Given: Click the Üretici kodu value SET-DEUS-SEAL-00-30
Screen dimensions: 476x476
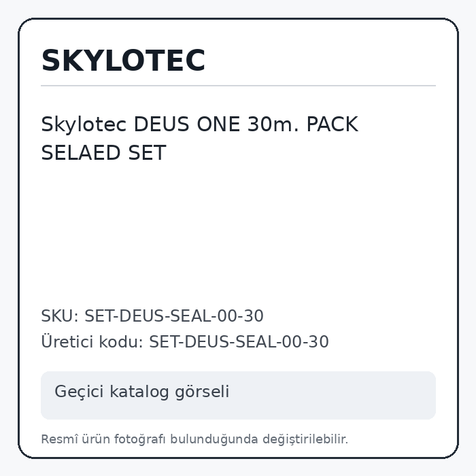Looking at the screenshot, I should tap(239, 342).
